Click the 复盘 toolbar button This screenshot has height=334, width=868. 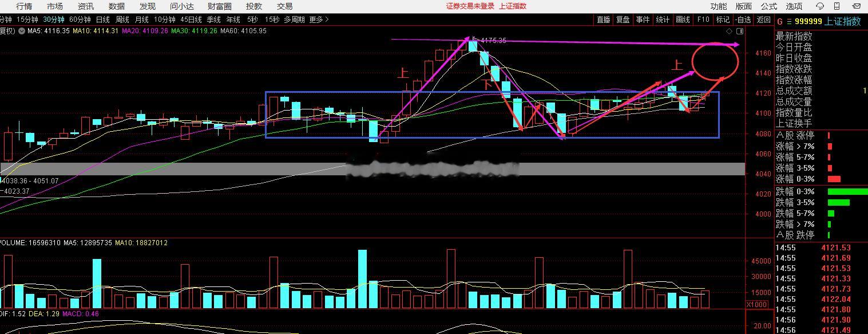pyautogui.click(x=623, y=19)
